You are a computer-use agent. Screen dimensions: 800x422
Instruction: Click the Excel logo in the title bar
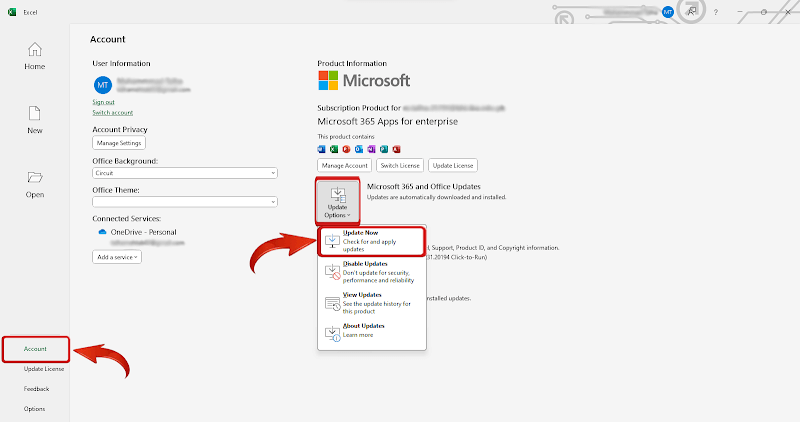[x=12, y=12]
